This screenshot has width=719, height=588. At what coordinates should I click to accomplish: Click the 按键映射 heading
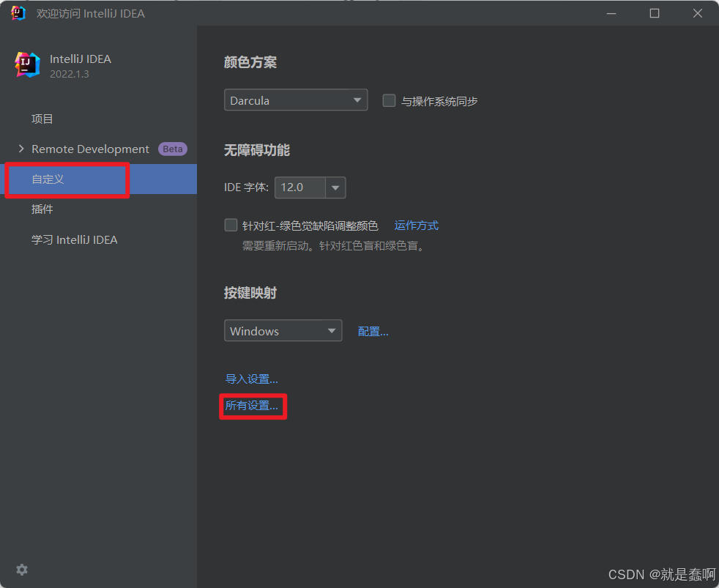point(250,293)
